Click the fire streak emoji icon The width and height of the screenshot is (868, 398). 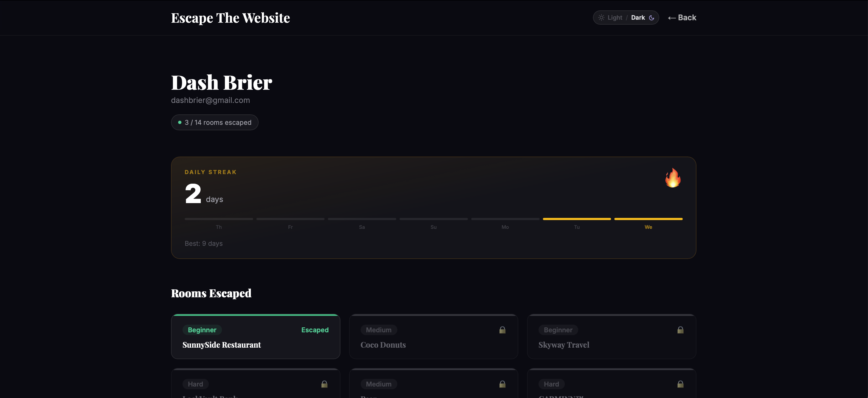click(673, 178)
